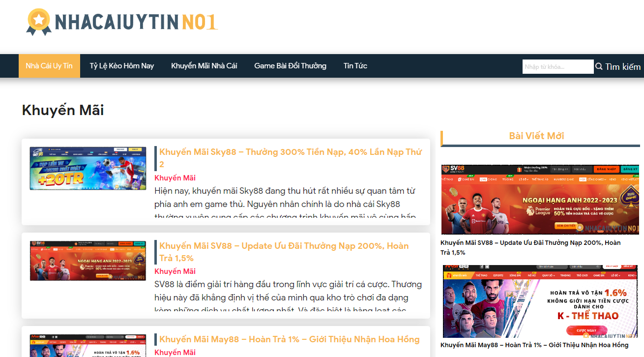Focus the keyword search input field
This screenshot has width=644, height=357.
557,67
